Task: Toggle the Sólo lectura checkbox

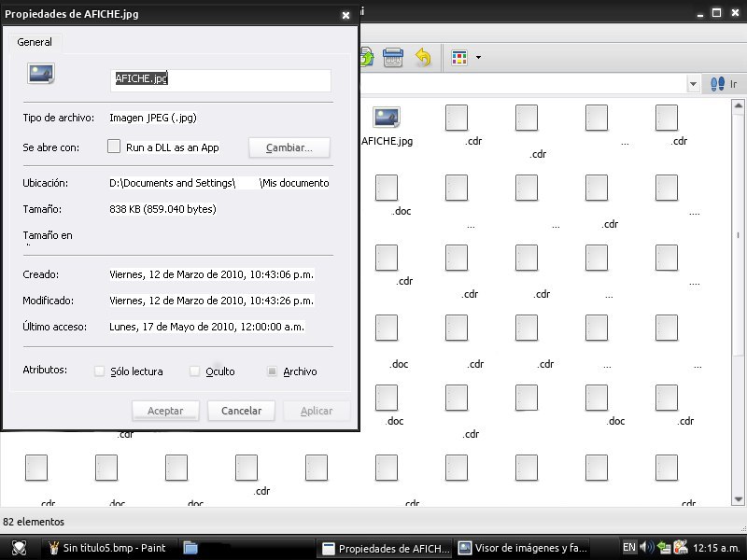Action: [x=99, y=371]
